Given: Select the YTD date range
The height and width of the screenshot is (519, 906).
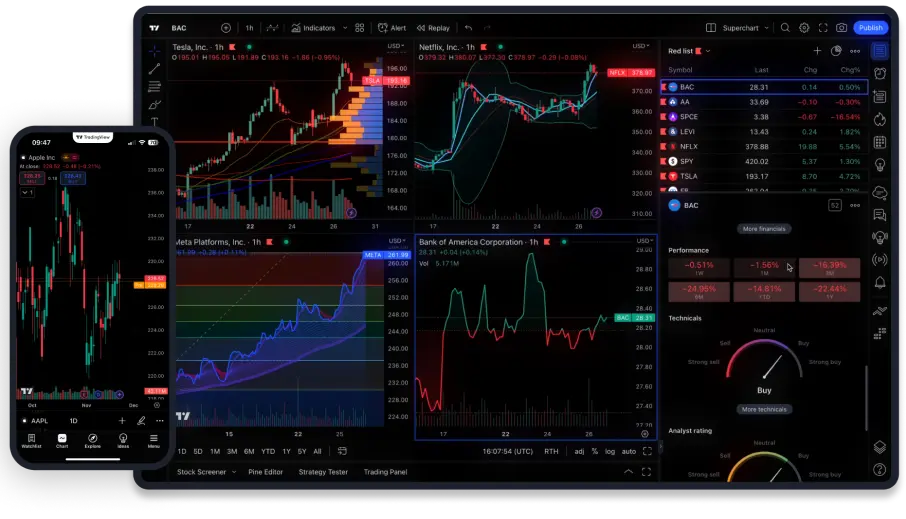Looking at the screenshot, I should [x=268, y=451].
